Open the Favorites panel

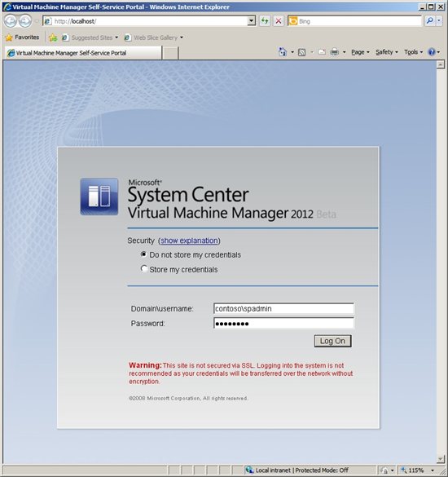pos(23,38)
